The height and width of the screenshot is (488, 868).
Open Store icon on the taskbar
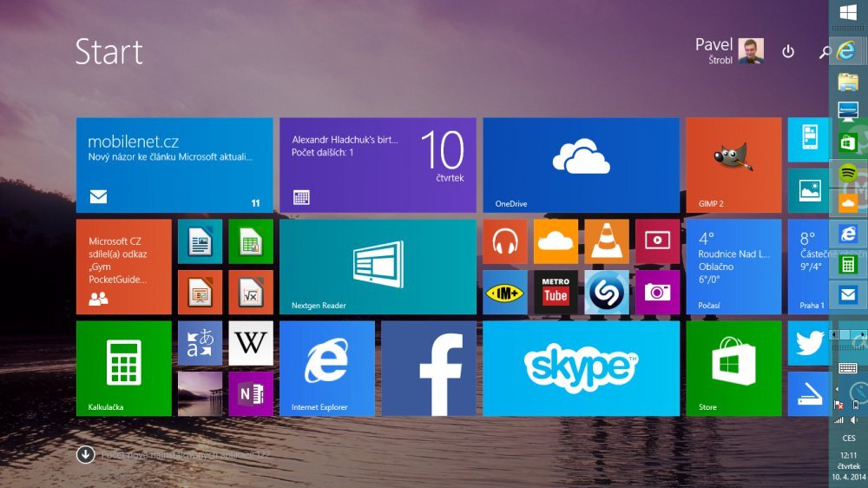(848, 142)
